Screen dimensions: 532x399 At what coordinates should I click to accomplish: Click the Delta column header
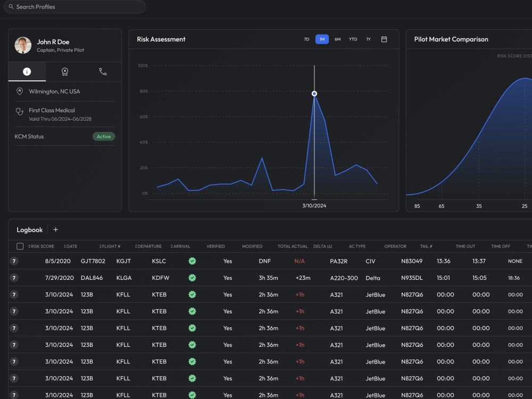(323, 246)
